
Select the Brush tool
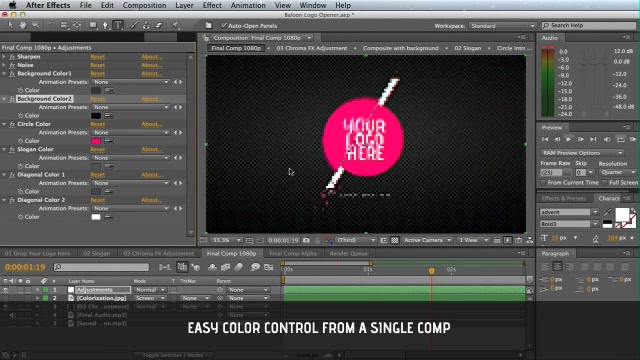pyautogui.click(x=134, y=25)
